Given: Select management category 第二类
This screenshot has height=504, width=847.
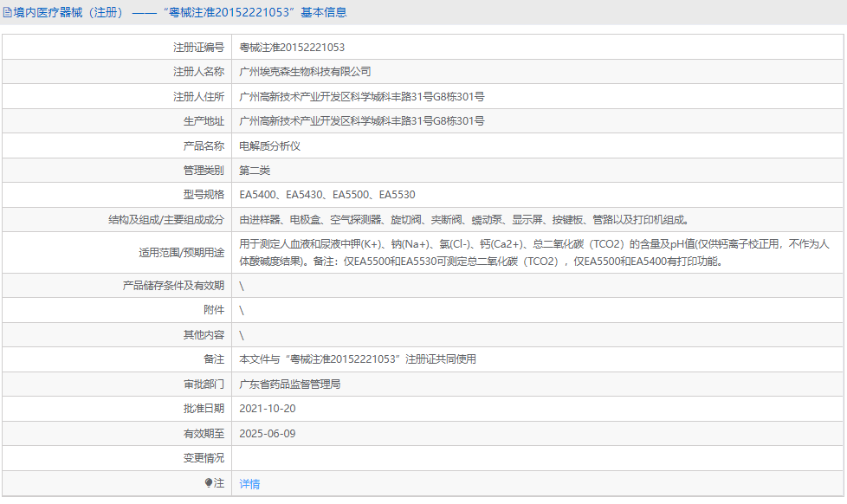Looking at the screenshot, I should click(255, 170).
